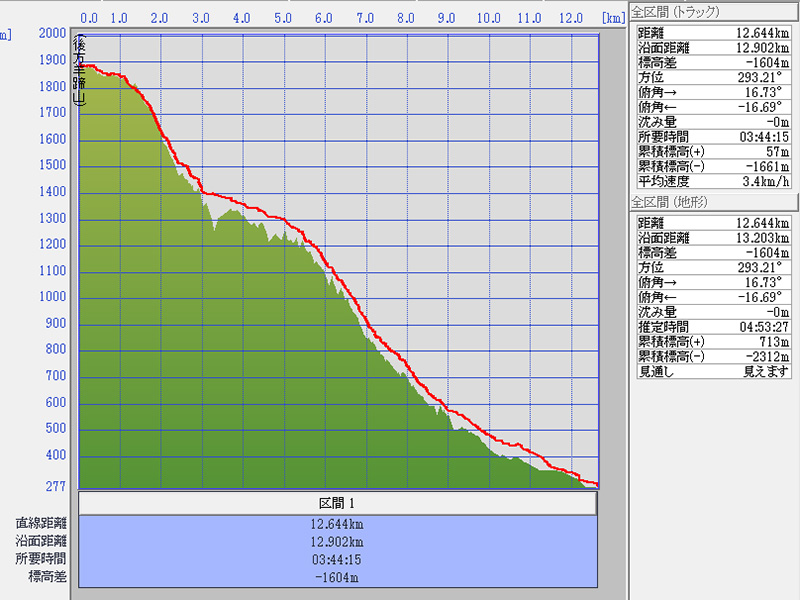Click the 方位 293.21° row in track panel
The height and width of the screenshot is (600, 800).
[714, 76]
